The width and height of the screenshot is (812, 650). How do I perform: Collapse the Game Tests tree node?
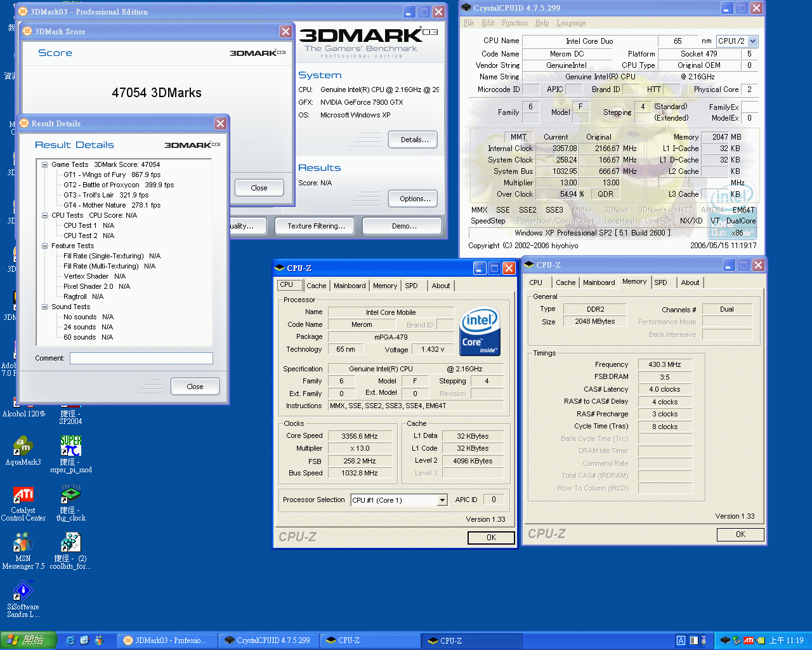(45, 164)
